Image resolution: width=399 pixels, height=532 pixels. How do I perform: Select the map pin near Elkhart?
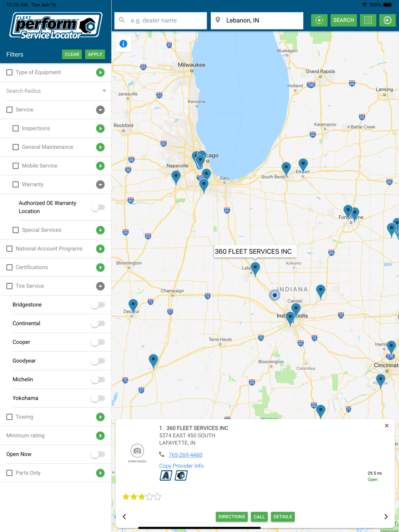303,166
